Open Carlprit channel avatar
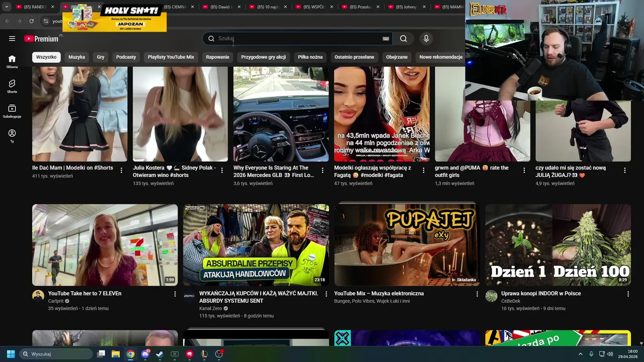 (38, 296)
